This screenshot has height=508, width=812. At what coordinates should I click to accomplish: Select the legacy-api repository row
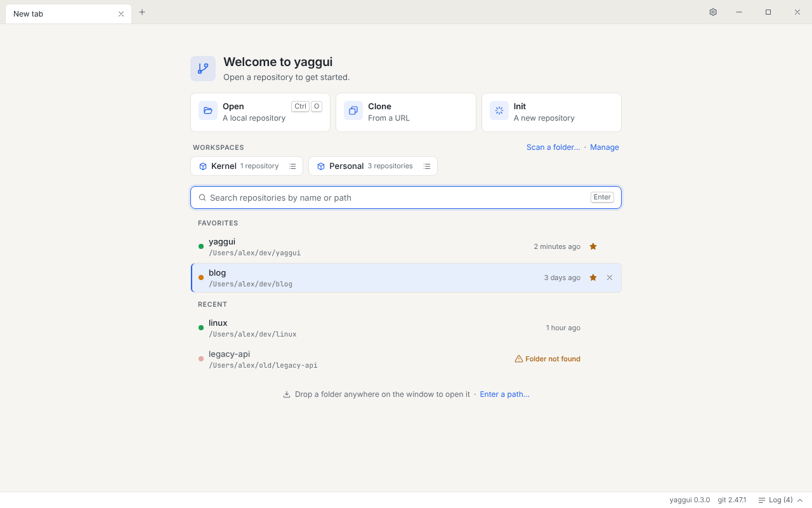click(406, 359)
